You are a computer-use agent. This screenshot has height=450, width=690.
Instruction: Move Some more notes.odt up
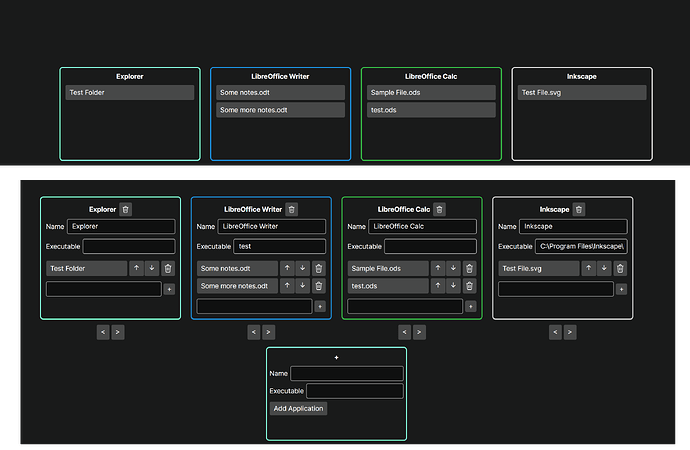click(x=287, y=285)
